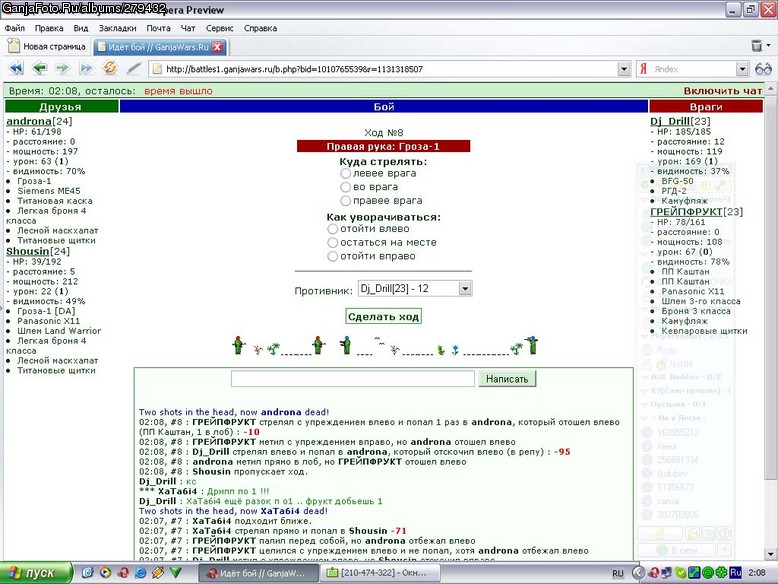Click the 'Правая рука: Гроза-1' red bar
The height and width of the screenshot is (584, 778).
click(383, 146)
